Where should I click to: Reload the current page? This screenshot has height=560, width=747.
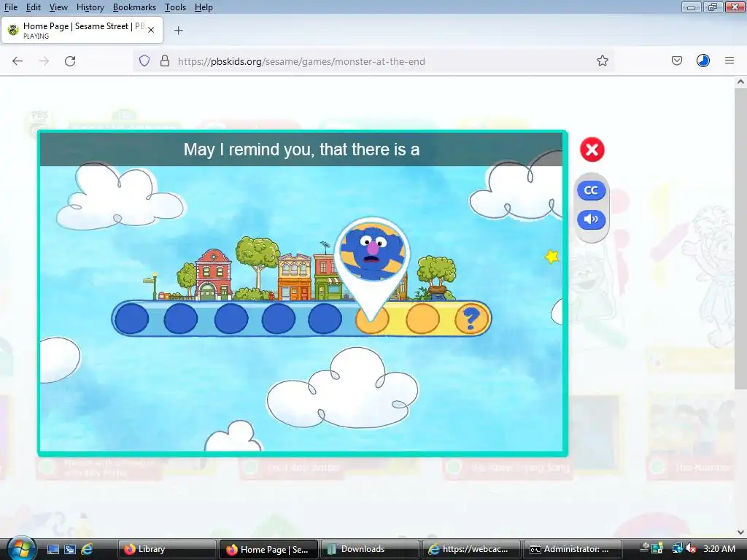click(x=70, y=61)
